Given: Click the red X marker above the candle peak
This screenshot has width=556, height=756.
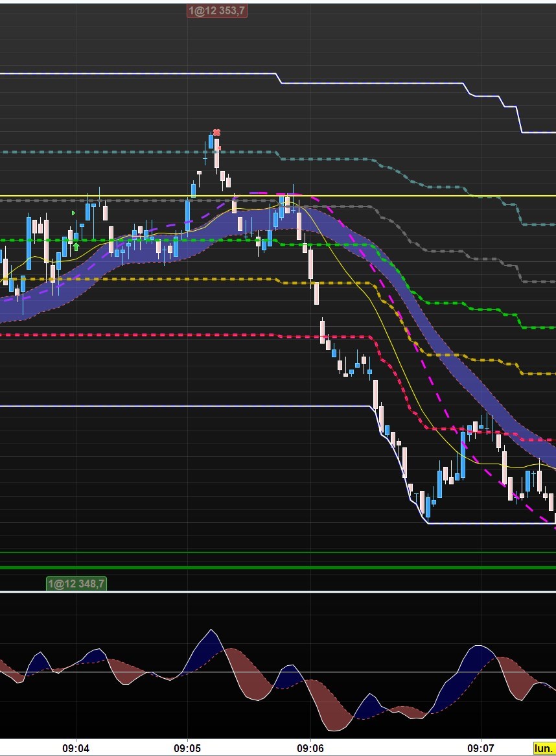Looking at the screenshot, I should pyautogui.click(x=217, y=132).
